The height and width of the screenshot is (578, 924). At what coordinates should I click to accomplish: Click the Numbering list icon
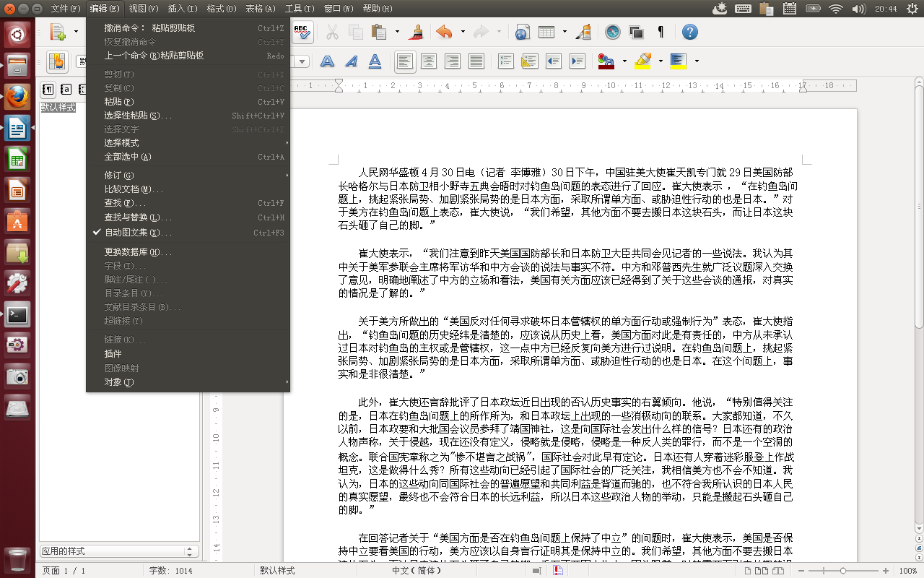pos(507,61)
